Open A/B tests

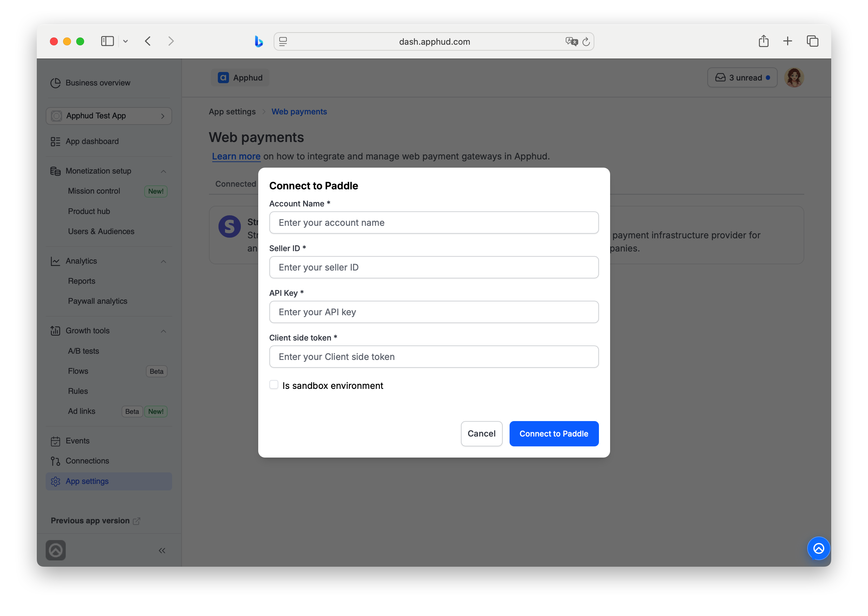click(83, 351)
